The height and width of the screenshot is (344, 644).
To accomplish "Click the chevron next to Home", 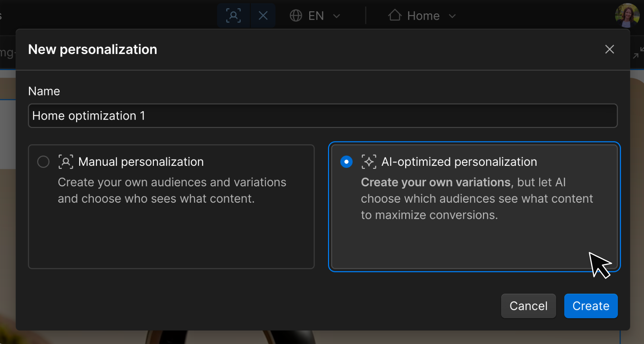I will tap(452, 16).
